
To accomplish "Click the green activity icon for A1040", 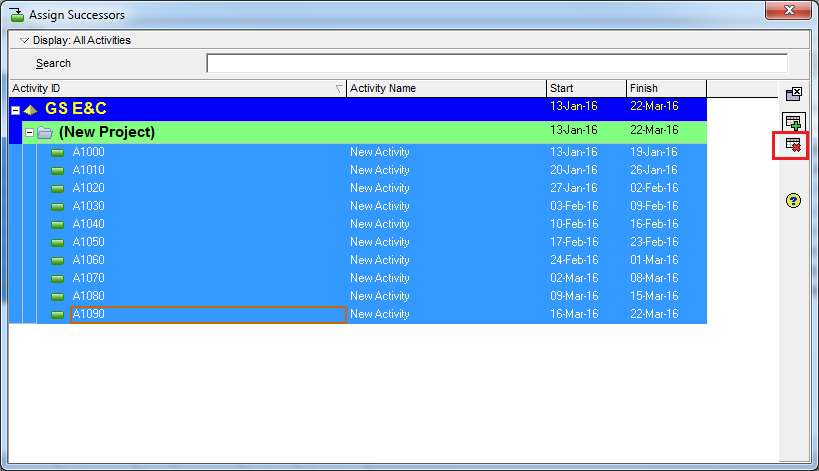I will click(57, 225).
